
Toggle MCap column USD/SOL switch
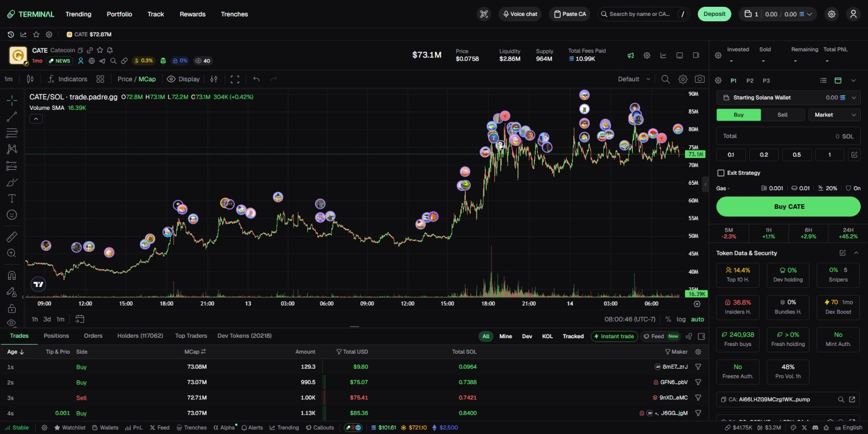click(x=204, y=352)
